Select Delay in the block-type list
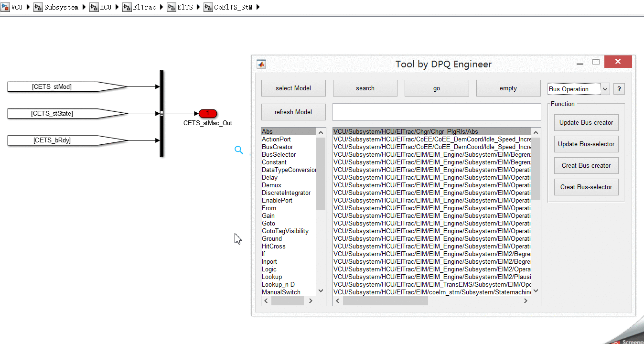Screen dimensions: 644x344 289,177
